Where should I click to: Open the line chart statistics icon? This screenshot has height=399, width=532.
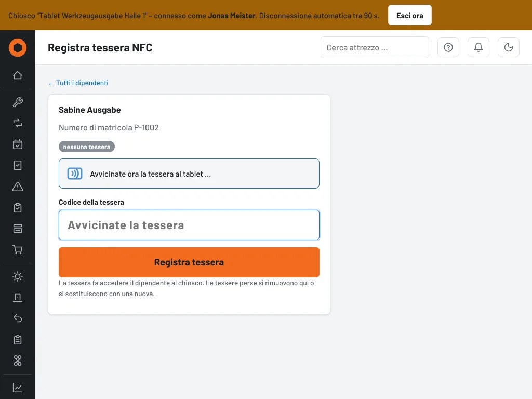pos(18,387)
